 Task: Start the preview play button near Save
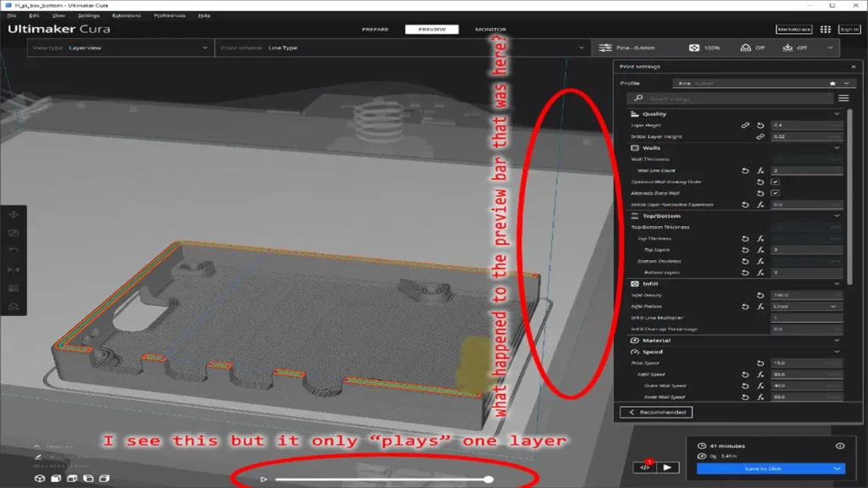pyautogui.click(x=667, y=468)
